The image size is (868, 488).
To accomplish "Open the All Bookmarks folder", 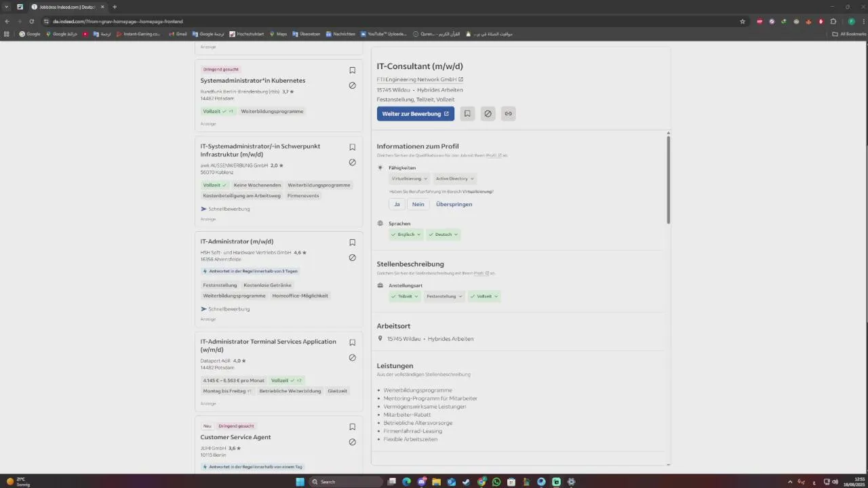I will click(849, 34).
